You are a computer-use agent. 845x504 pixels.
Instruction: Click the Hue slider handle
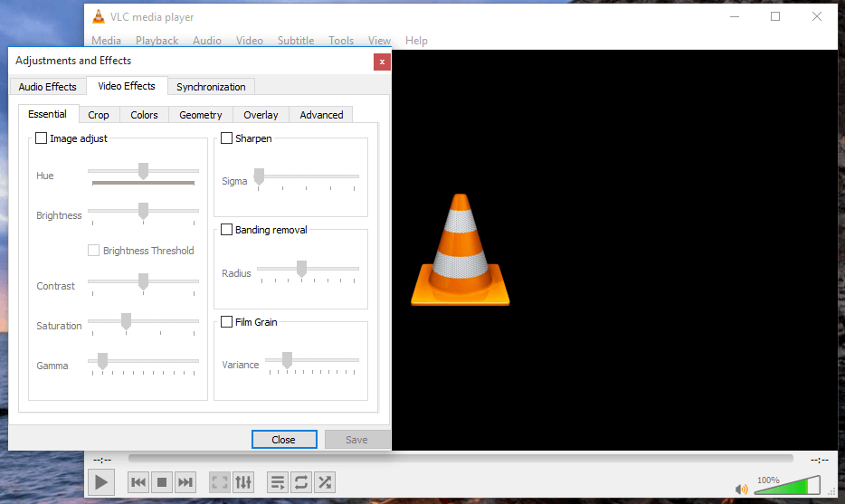143,171
